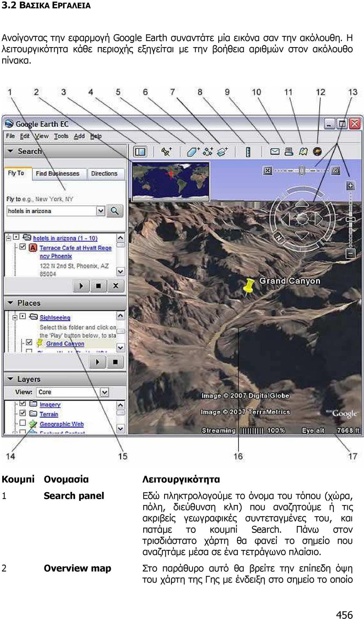Click the navigation compass right arrow

pyautogui.click(x=318, y=219)
